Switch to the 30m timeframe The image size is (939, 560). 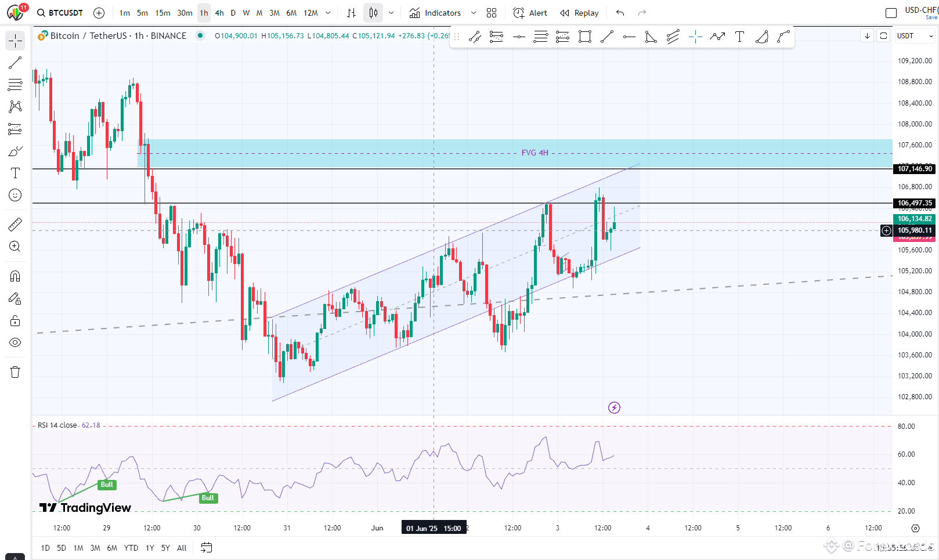[x=185, y=13]
